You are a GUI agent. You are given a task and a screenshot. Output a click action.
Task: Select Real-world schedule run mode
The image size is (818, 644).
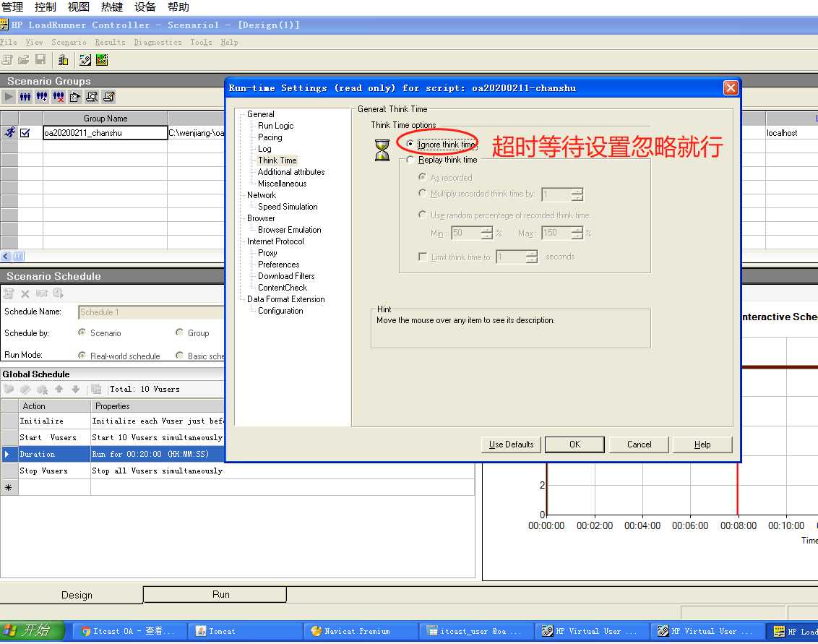click(x=82, y=356)
